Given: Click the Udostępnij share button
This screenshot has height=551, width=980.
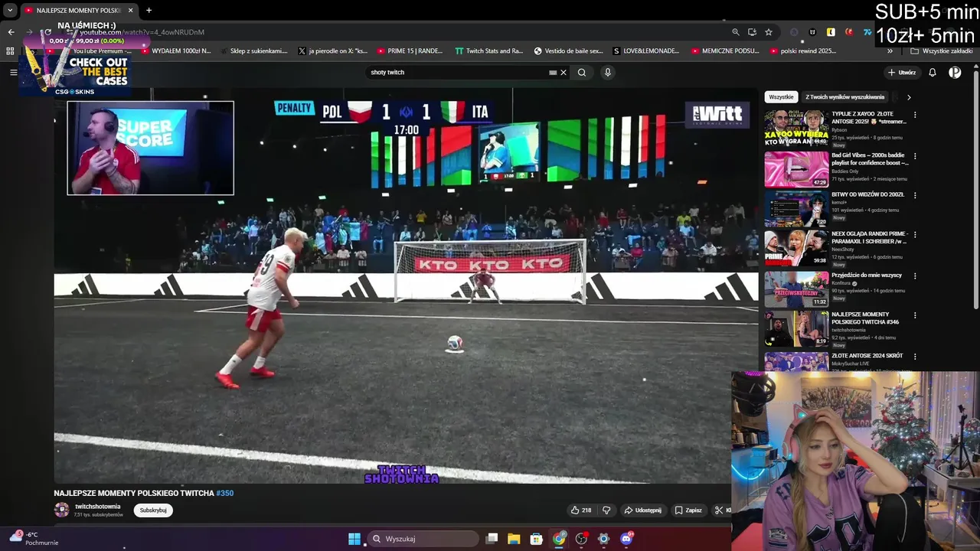Looking at the screenshot, I should click(642, 510).
